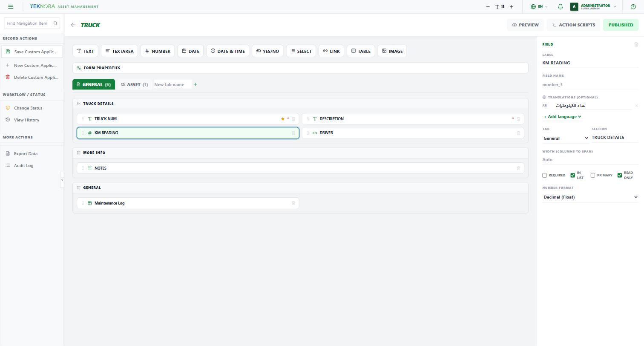The image size is (644, 346).
Task: Delete the DRIVER field using its trash icon
Action: click(x=518, y=133)
